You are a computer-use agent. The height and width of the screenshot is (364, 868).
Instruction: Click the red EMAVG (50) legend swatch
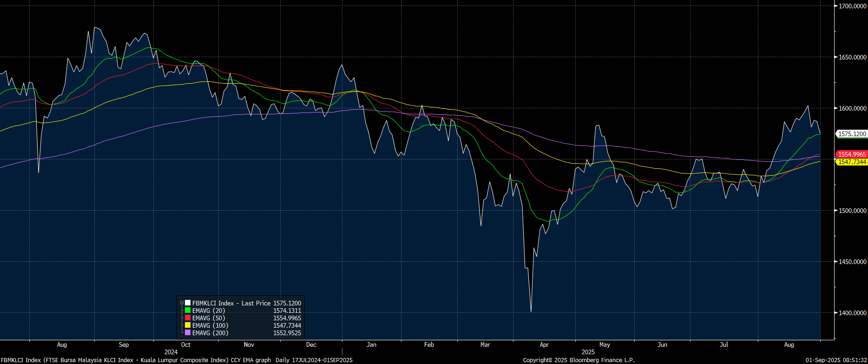click(188, 318)
